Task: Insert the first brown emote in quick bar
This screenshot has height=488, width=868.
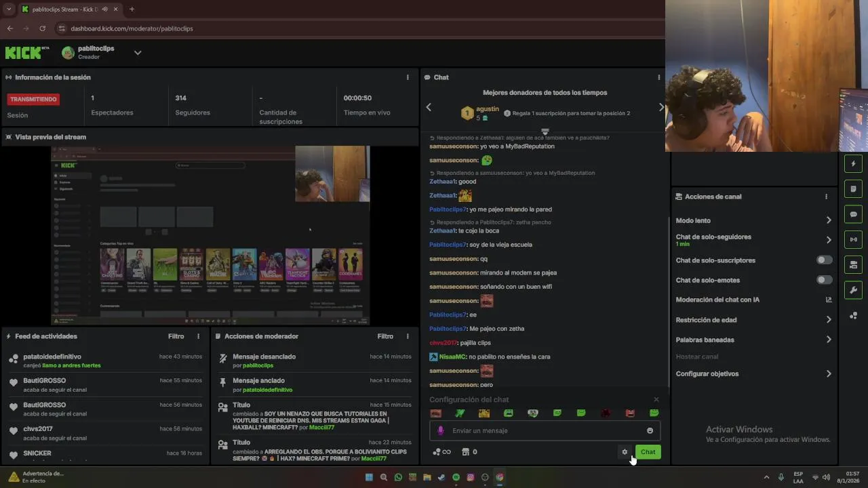Action: 436,413
